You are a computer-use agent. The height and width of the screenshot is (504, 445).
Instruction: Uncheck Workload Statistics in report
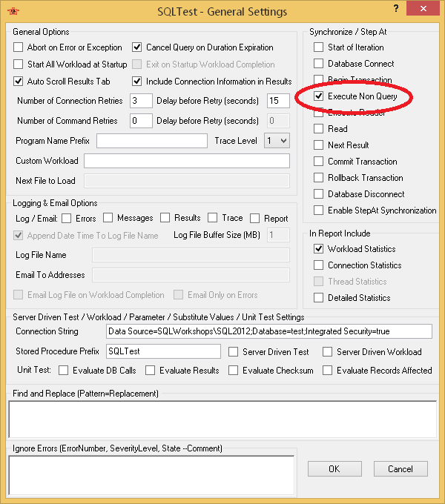pyautogui.click(x=319, y=249)
